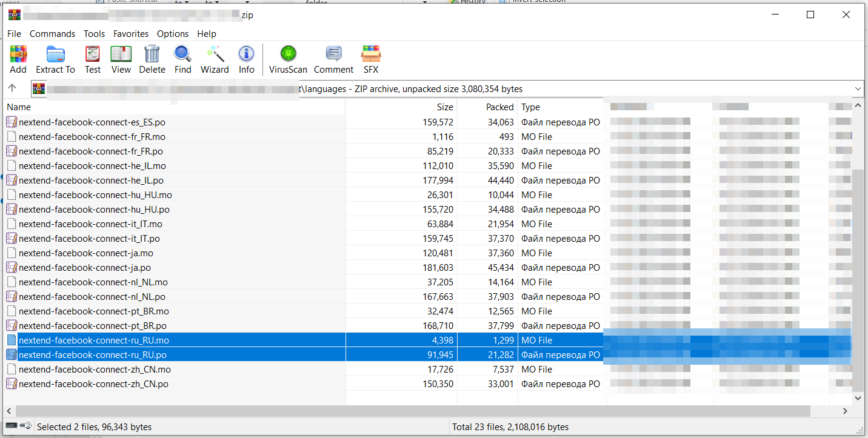Sort by the Size column header

click(401, 107)
